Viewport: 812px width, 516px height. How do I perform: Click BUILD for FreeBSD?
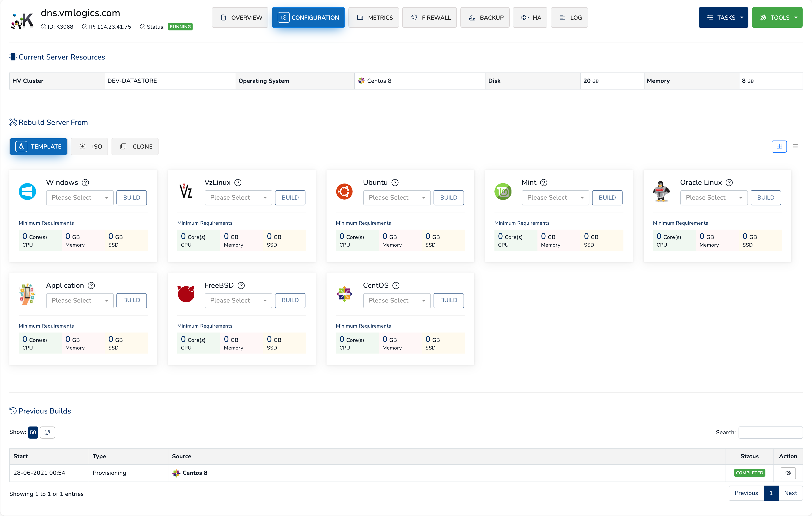[x=290, y=300]
